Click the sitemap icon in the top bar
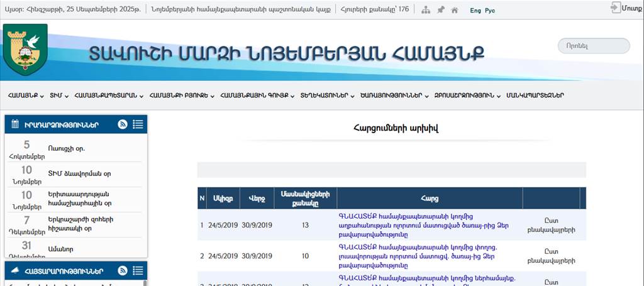 426,10
